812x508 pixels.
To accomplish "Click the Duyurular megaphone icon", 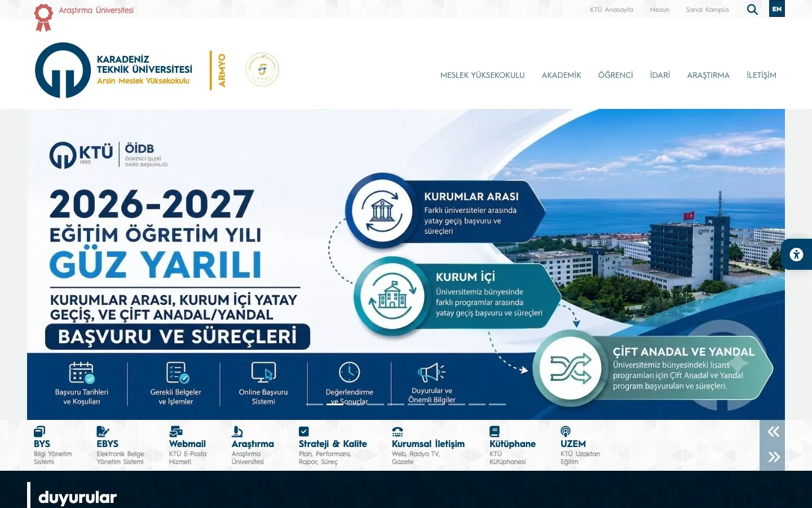I will tap(431, 373).
